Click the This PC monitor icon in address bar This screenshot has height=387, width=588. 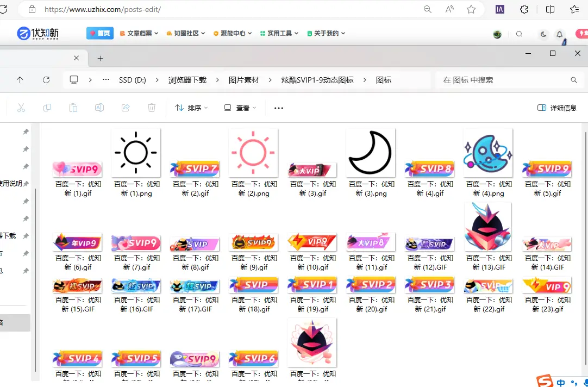(74, 79)
